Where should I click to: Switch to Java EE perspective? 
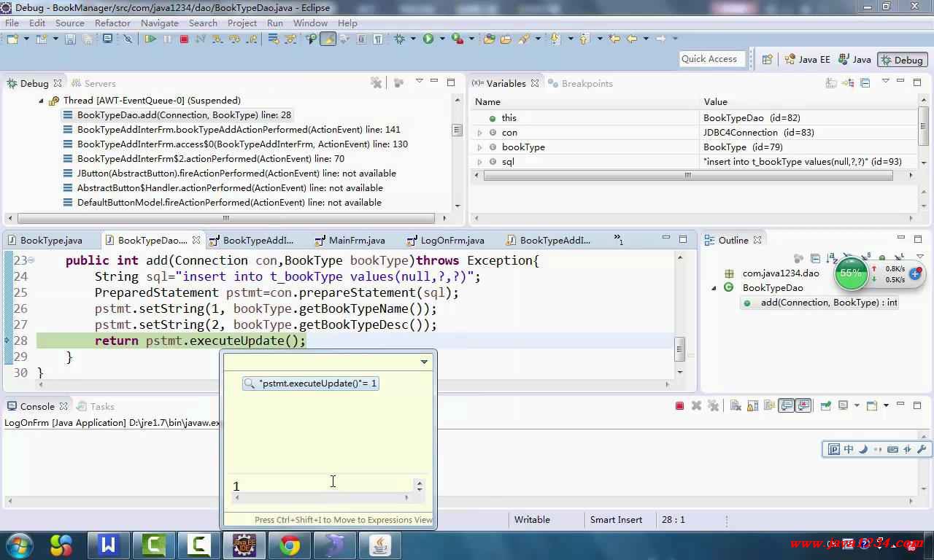click(x=808, y=60)
